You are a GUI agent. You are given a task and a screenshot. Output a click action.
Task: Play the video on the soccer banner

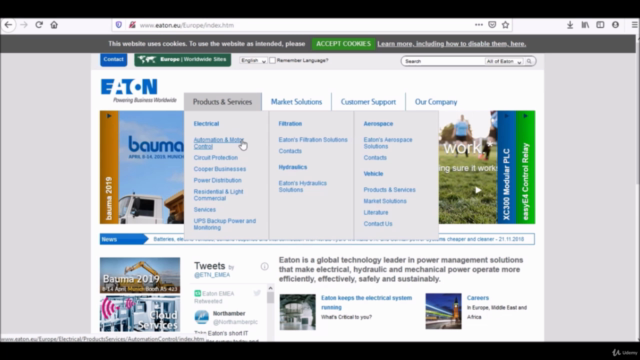(x=478, y=190)
